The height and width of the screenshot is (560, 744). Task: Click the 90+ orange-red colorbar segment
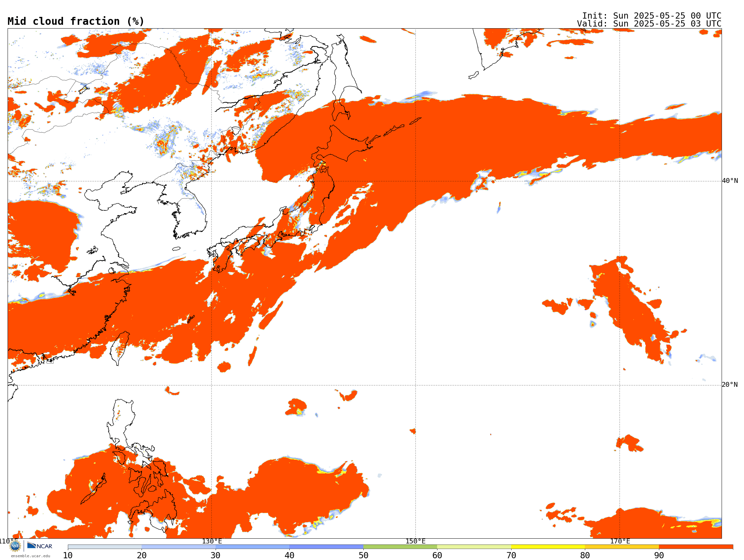(x=696, y=547)
